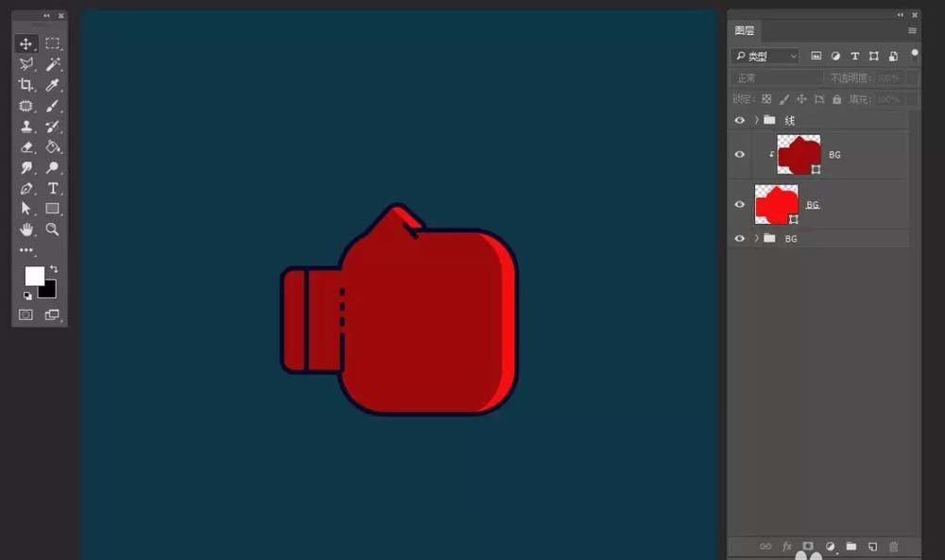Select the Dodge tool
This screenshot has height=560, width=945.
coord(52,167)
